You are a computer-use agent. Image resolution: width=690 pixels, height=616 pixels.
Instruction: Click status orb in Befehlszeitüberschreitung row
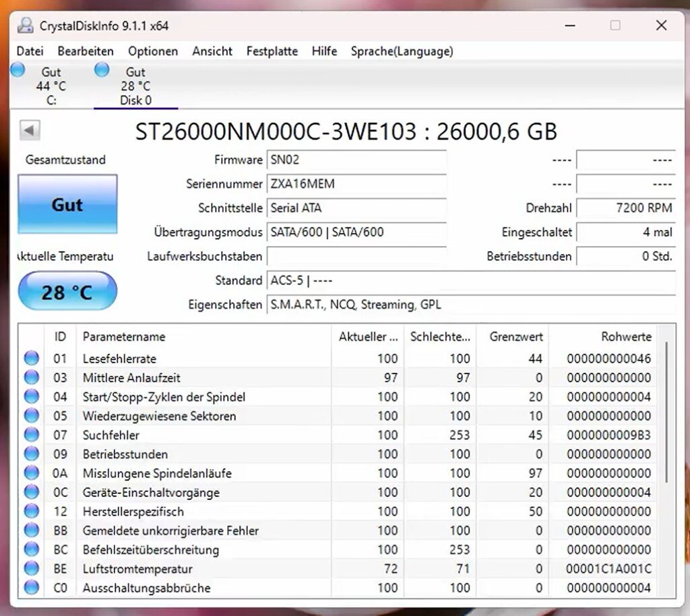click(x=31, y=549)
